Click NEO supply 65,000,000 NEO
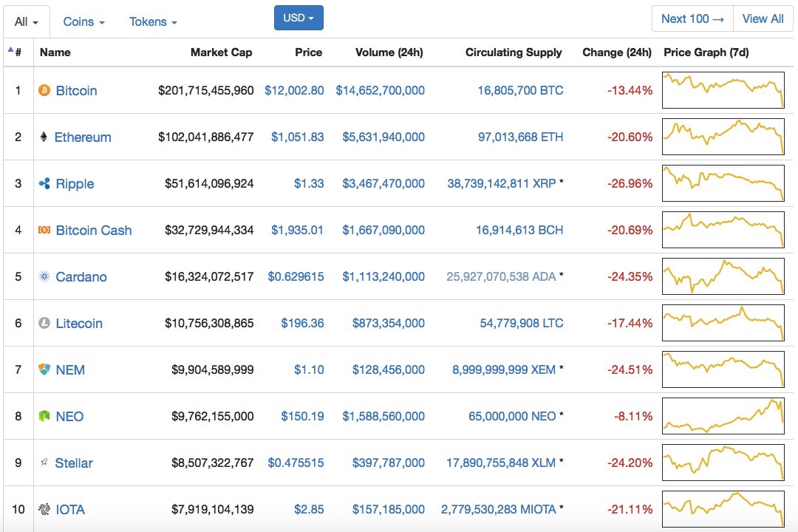The height and width of the screenshot is (532, 798). (512, 417)
